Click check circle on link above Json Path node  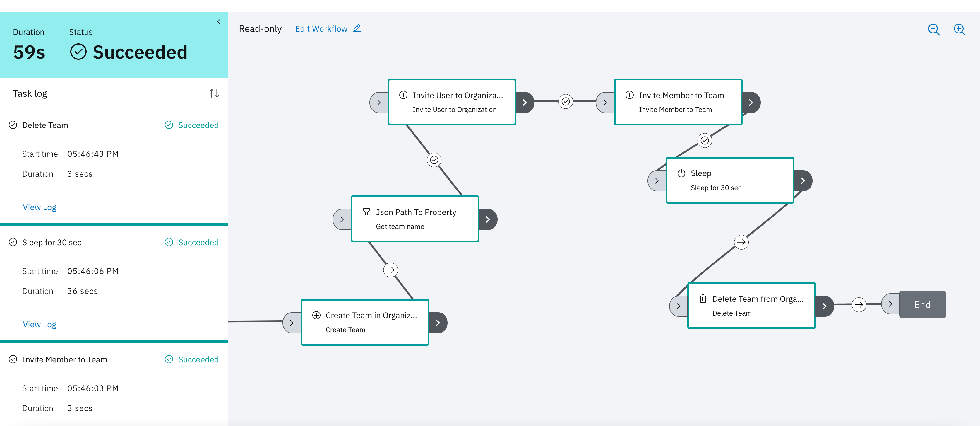click(x=434, y=160)
